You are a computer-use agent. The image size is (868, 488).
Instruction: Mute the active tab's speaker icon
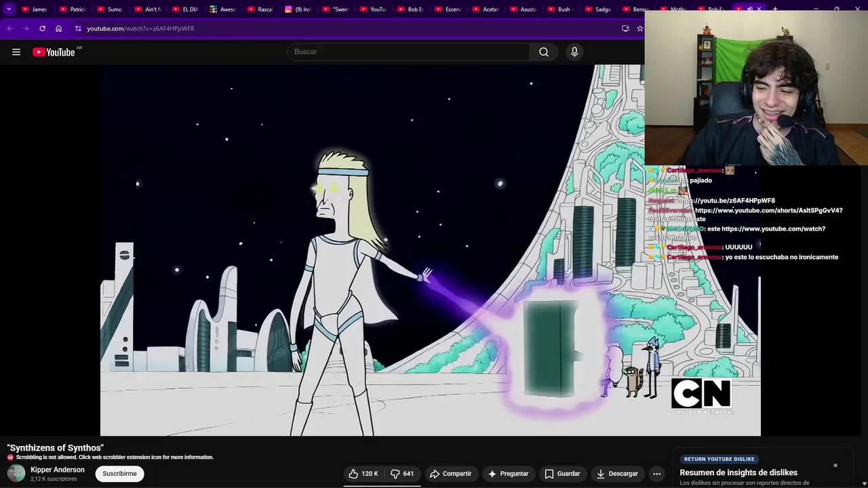[x=749, y=9]
